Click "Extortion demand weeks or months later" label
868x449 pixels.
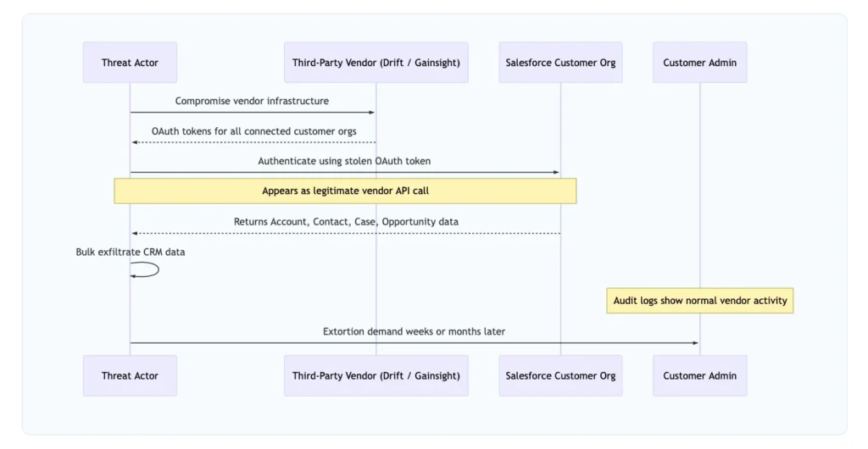pyautogui.click(x=414, y=331)
